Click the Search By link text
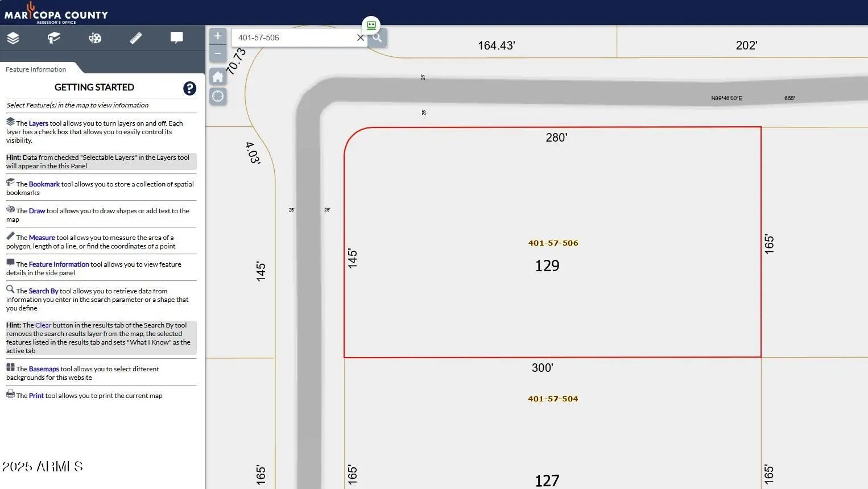Image resolution: width=868 pixels, height=489 pixels. (x=43, y=291)
